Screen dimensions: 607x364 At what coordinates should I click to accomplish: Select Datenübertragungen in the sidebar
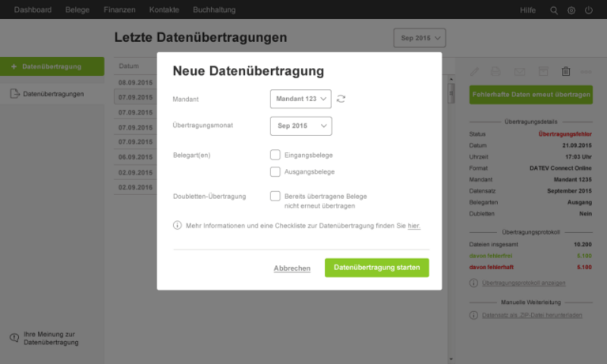53,94
